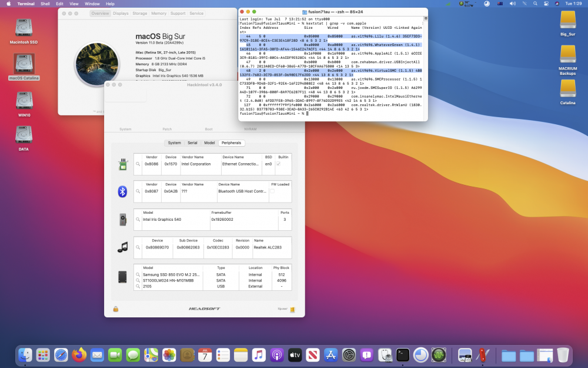This screenshot has width=588, height=368.
Task: Click the lock icon in Hackintool footer
Action: [x=116, y=309]
